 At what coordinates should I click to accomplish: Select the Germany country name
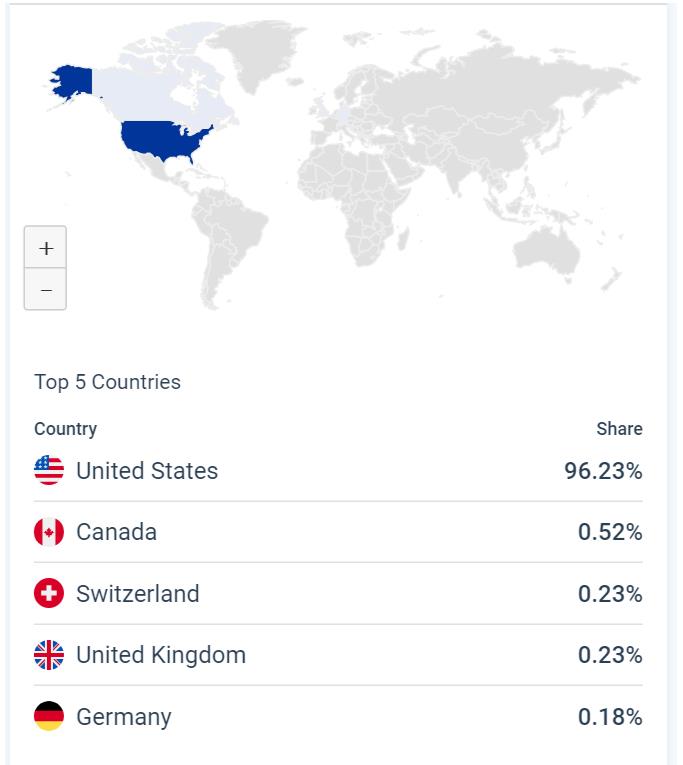[124, 717]
